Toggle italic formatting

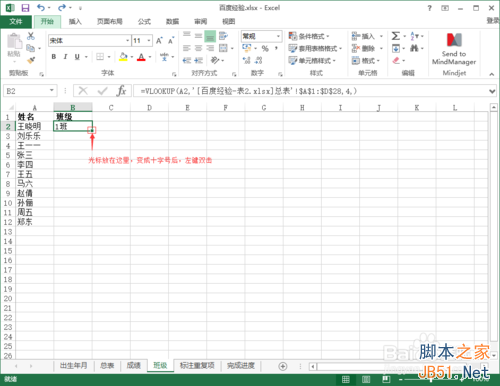[65, 57]
